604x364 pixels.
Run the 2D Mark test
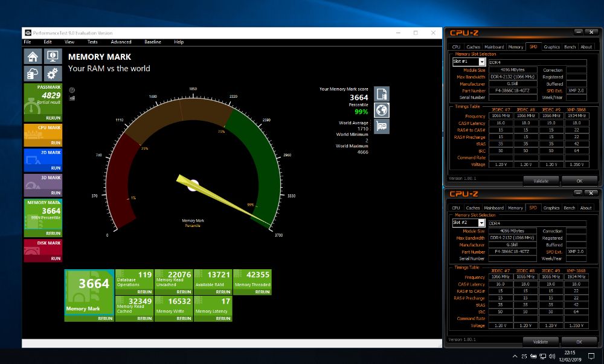pyautogui.click(x=56, y=168)
